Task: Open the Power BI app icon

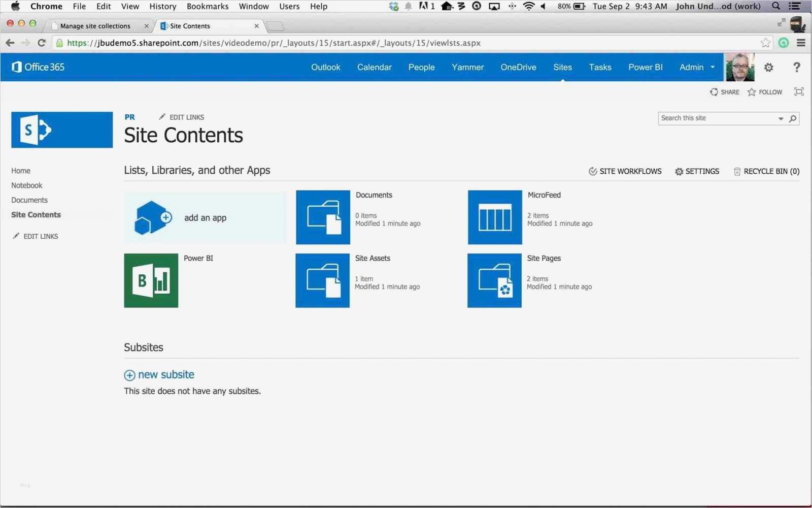Action: point(151,280)
